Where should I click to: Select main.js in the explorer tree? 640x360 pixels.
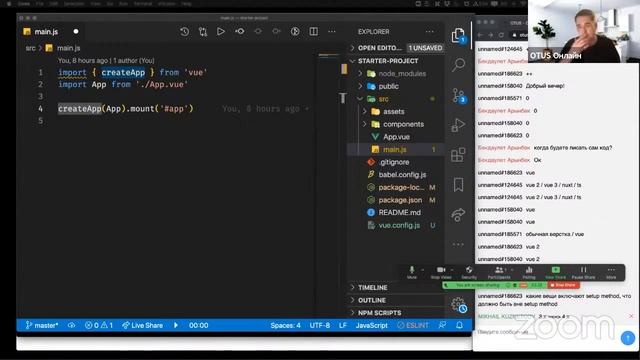click(x=396, y=149)
